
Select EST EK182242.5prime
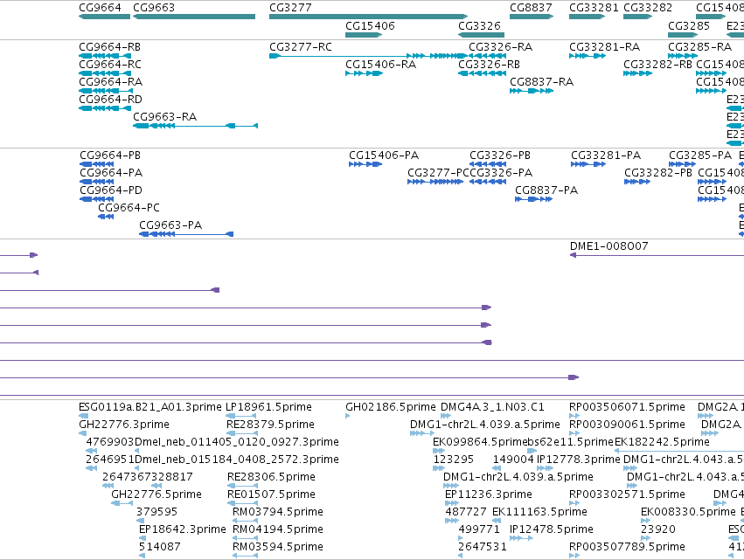[x=662, y=442]
